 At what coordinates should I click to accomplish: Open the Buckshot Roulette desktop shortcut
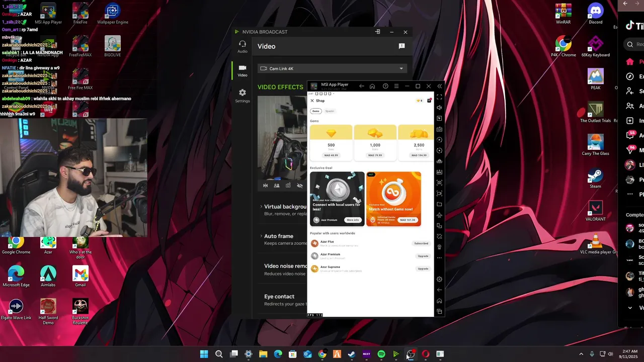click(x=80, y=312)
